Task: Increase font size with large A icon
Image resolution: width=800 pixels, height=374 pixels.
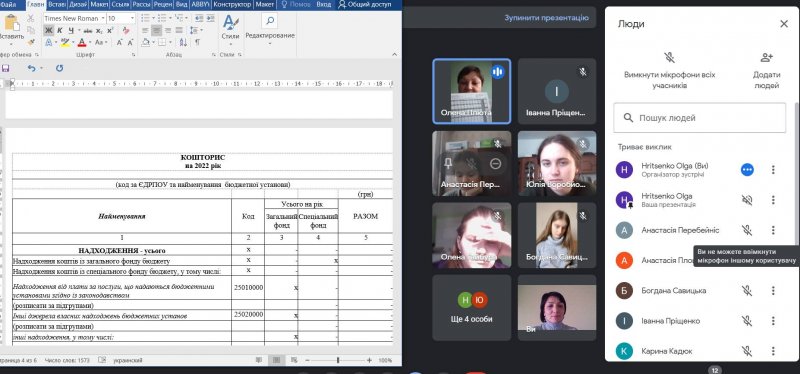Action: click(x=119, y=42)
